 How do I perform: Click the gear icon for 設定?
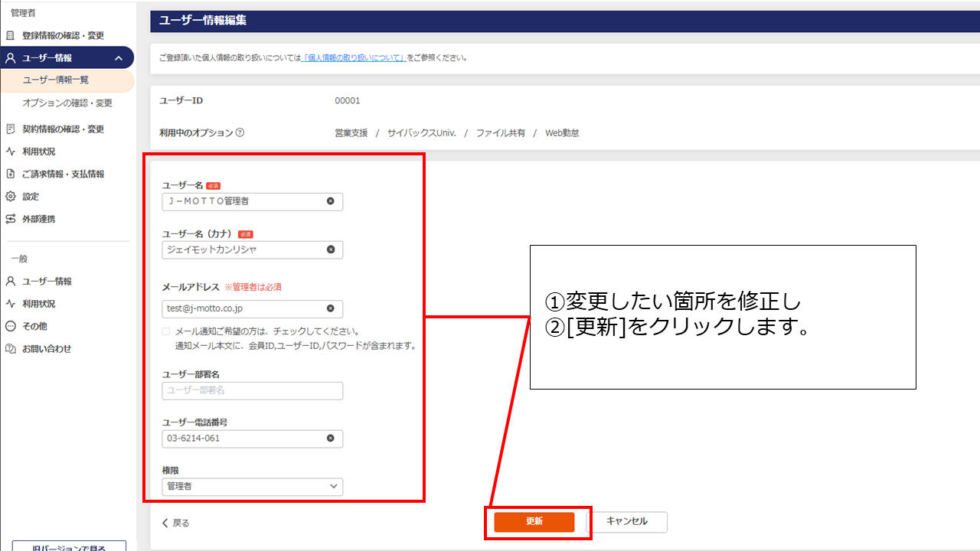(11, 197)
